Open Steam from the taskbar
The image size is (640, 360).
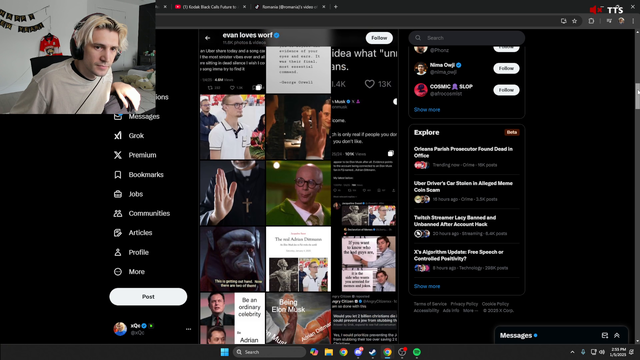point(373,352)
